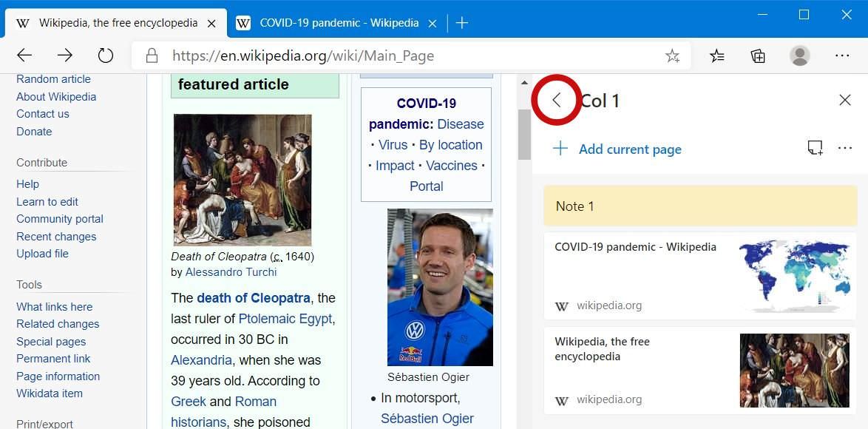Open the COVID-19 pandemic collection card title
This screenshot has height=429, width=868.
(x=636, y=247)
